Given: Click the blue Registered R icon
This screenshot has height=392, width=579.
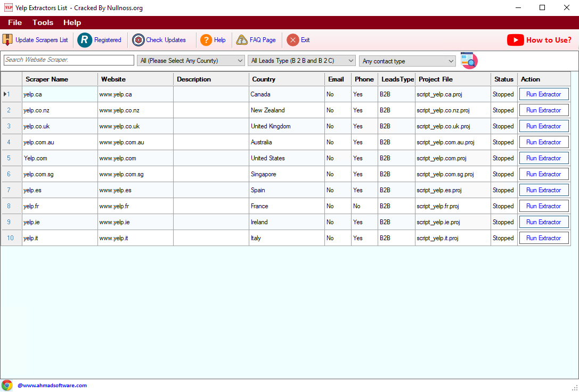Looking at the screenshot, I should (x=85, y=40).
